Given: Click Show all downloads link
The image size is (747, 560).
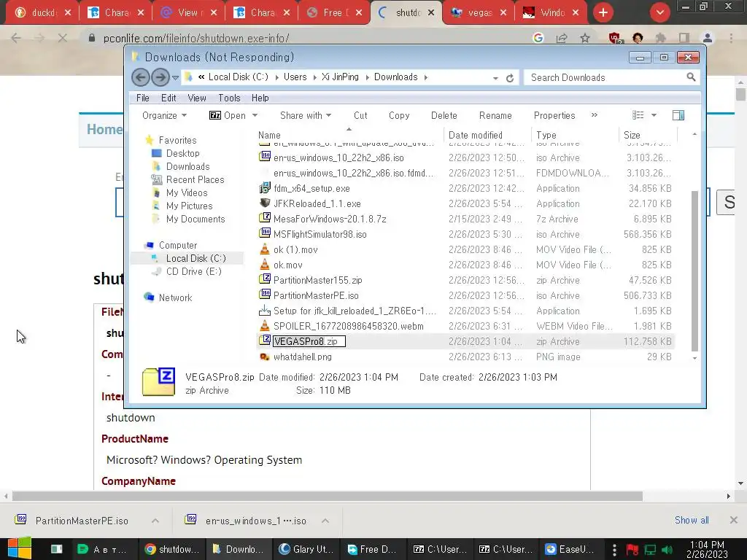Looking at the screenshot, I should click(692, 520).
